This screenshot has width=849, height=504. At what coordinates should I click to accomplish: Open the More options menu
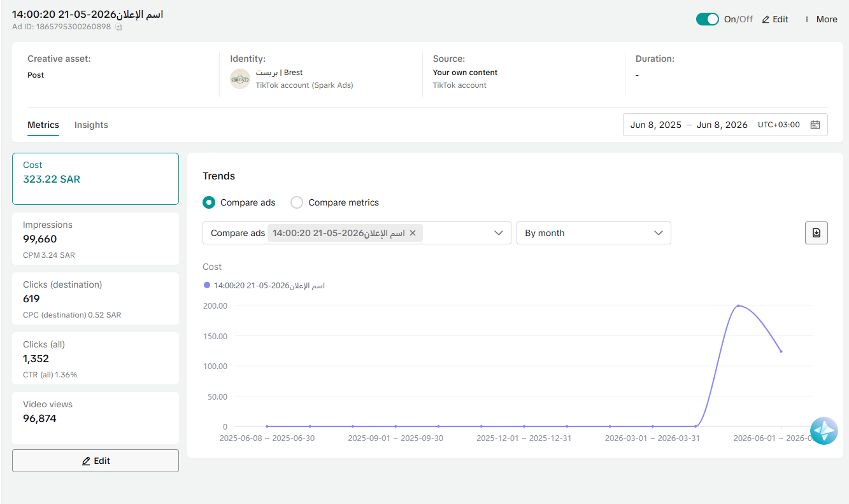820,19
